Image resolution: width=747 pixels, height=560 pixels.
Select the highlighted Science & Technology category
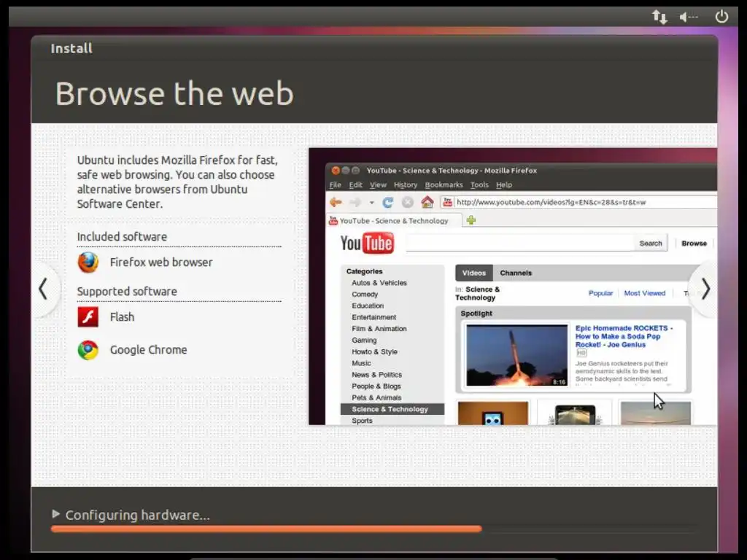point(392,409)
